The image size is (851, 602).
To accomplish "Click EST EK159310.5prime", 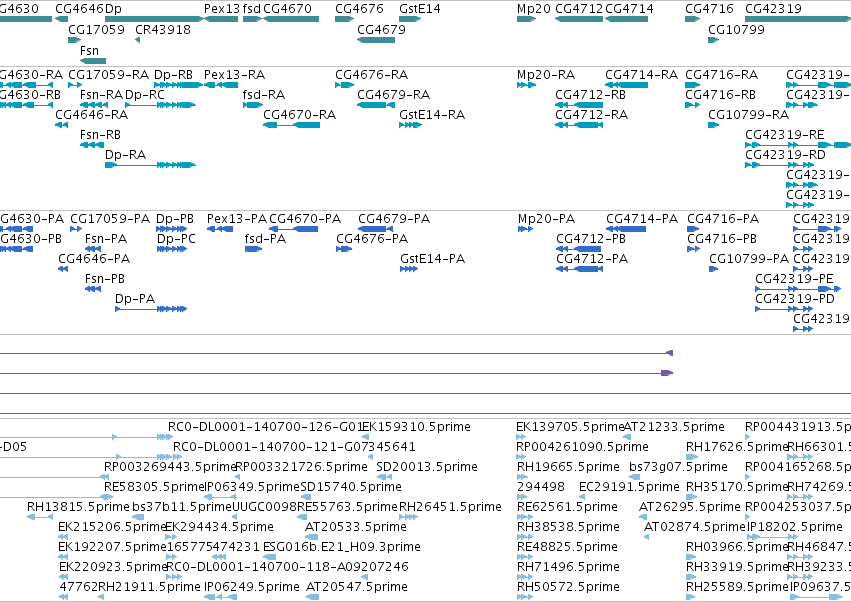I will pyautogui.click(x=416, y=427).
